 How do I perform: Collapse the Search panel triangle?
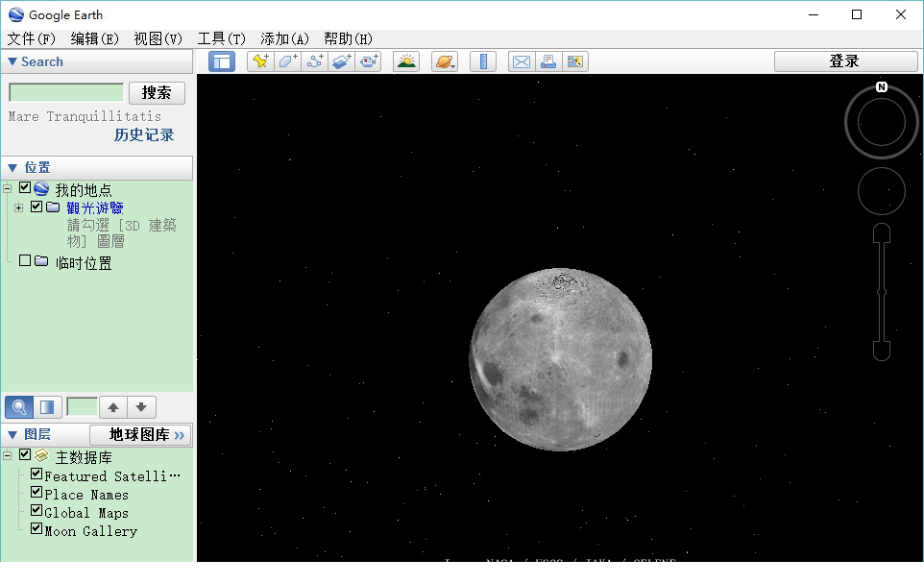click(x=12, y=61)
